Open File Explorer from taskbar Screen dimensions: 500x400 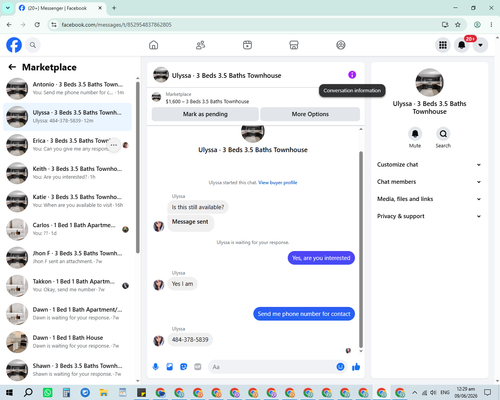(104, 392)
